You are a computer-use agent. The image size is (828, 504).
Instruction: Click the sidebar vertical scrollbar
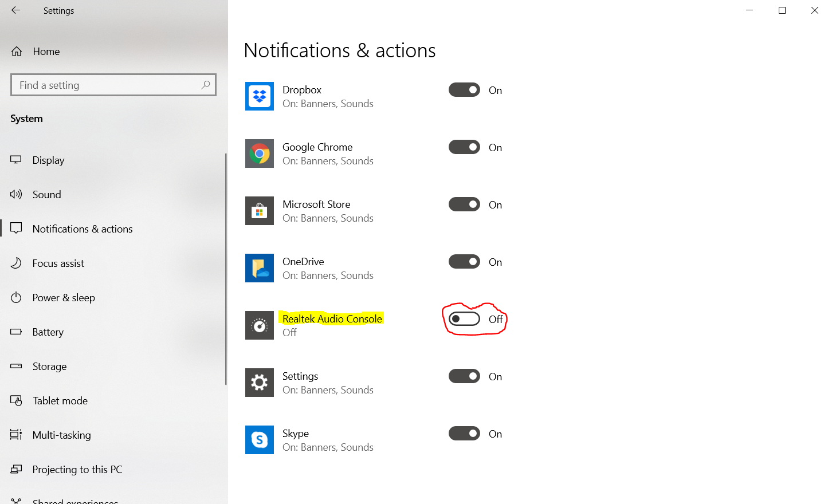coord(226,269)
